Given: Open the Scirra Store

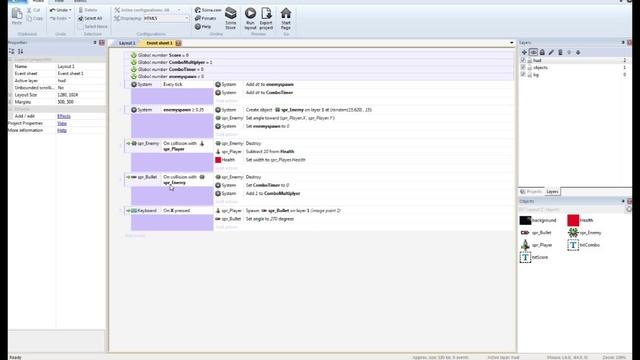Looking at the screenshot, I should [x=231, y=18].
